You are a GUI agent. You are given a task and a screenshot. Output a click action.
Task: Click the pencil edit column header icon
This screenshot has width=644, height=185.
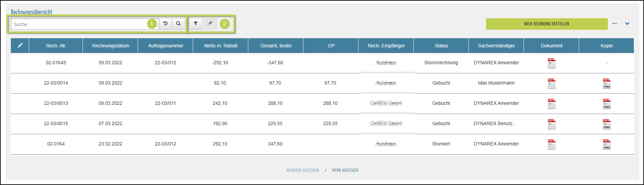click(x=20, y=46)
